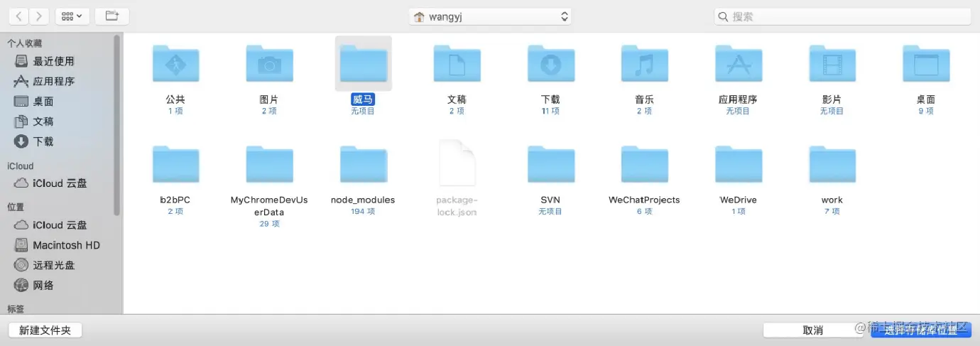This screenshot has width=980, height=346.
Task: Open the icon view options dropdown
Action: [x=72, y=16]
